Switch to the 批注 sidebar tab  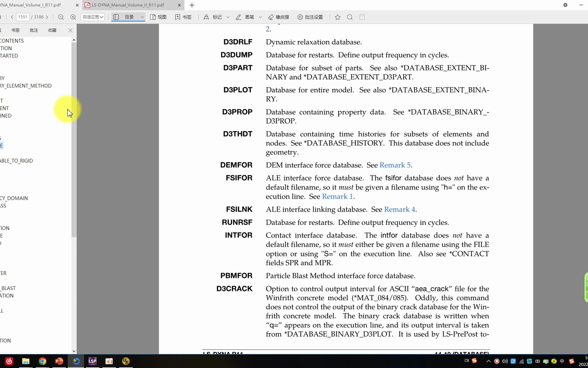click(x=34, y=30)
